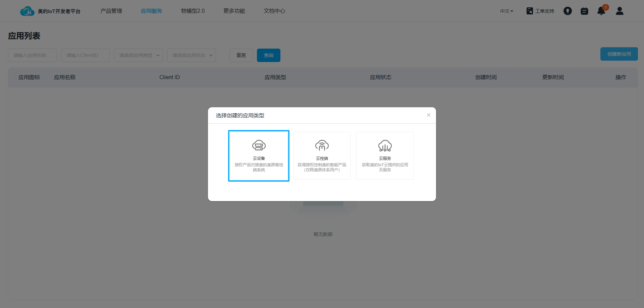
Task: Expand the 中文 language dropdown
Action: tap(506, 11)
